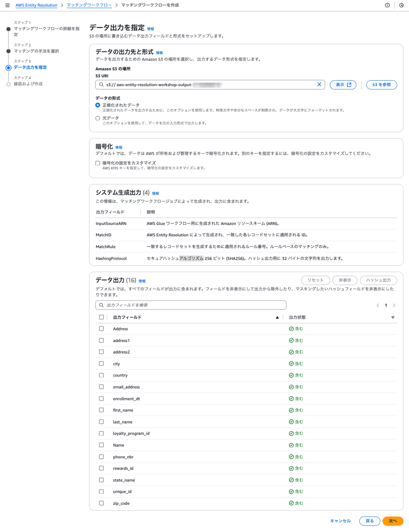The height and width of the screenshot is (532, 409).
Task: Click the output field search box
Action: [191, 305]
